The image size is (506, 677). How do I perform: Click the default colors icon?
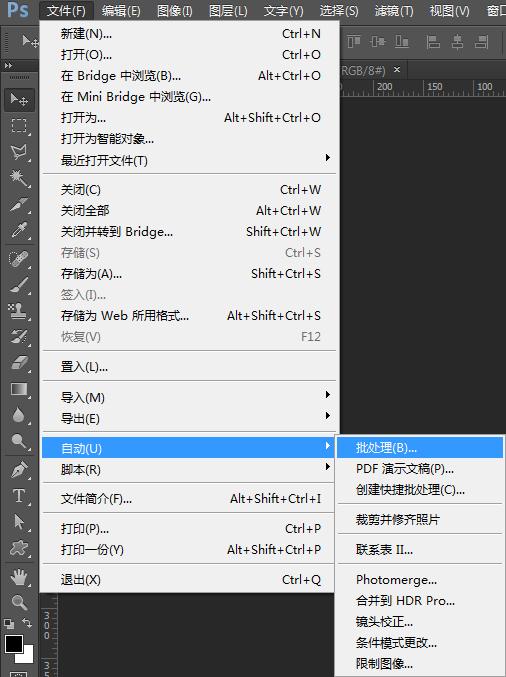pos(9,623)
